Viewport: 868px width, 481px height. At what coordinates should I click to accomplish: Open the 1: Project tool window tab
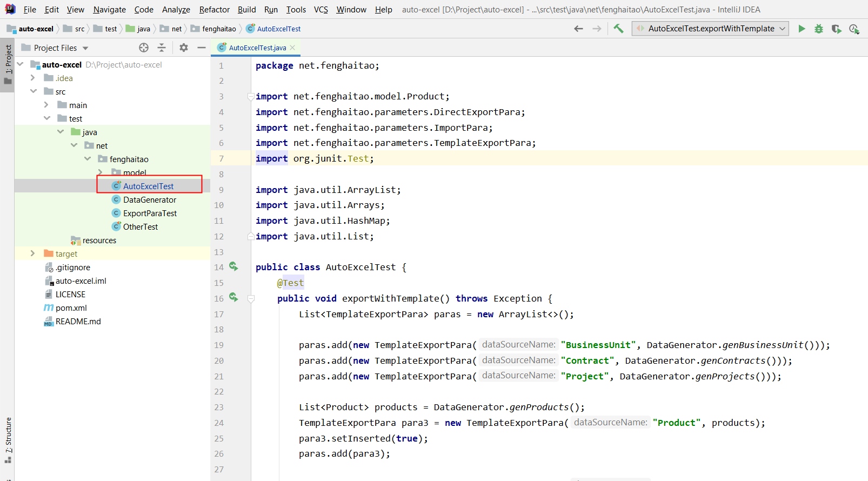click(x=8, y=65)
